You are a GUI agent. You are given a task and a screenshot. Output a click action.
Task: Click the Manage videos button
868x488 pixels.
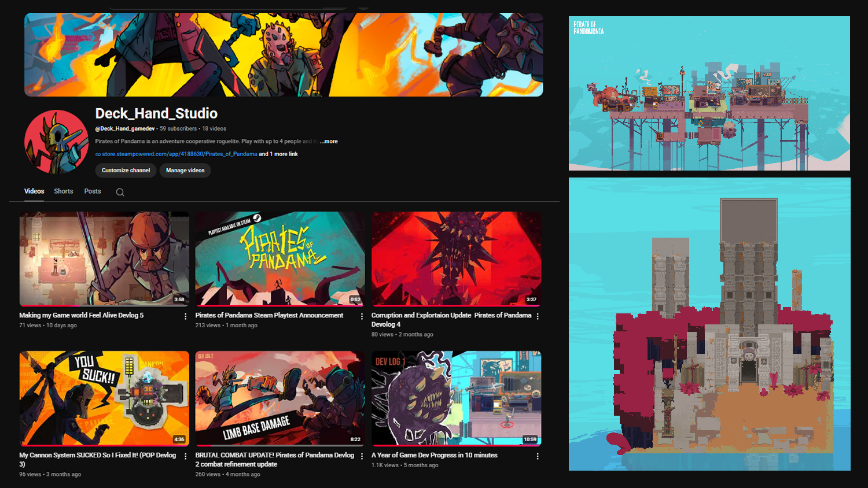tap(185, 171)
